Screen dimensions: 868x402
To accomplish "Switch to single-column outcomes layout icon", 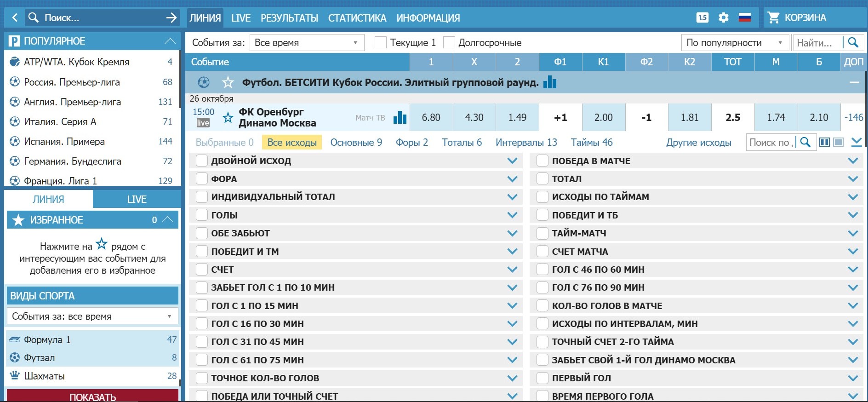I will 839,142.
